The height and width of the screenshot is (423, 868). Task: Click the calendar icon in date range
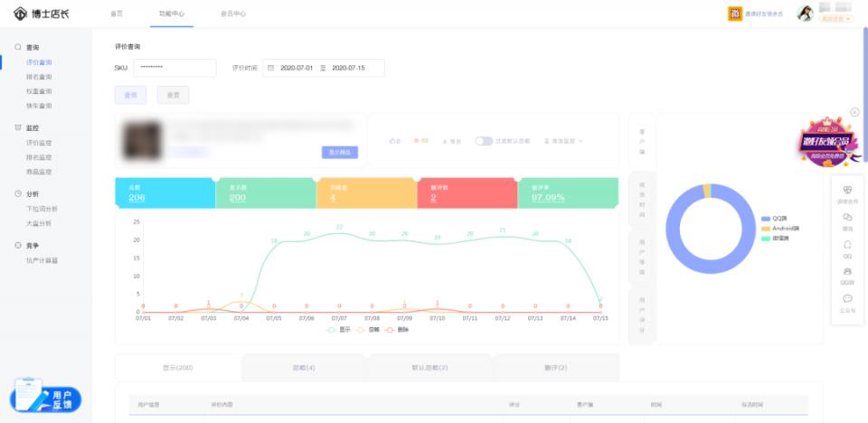click(270, 68)
